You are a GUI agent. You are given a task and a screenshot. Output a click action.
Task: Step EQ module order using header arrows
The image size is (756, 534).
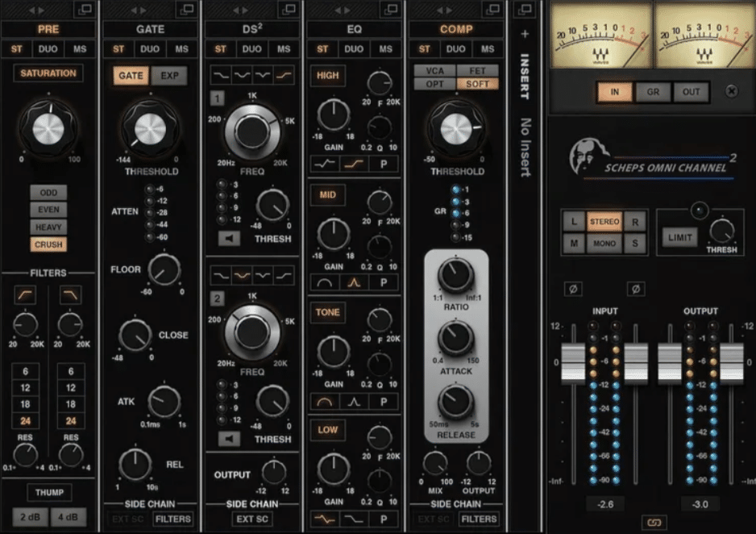343,10
